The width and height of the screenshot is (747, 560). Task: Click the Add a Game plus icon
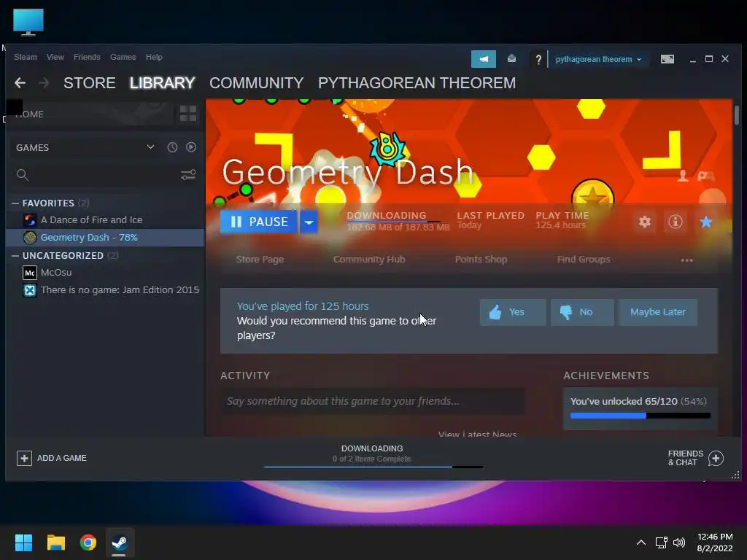tap(24, 458)
